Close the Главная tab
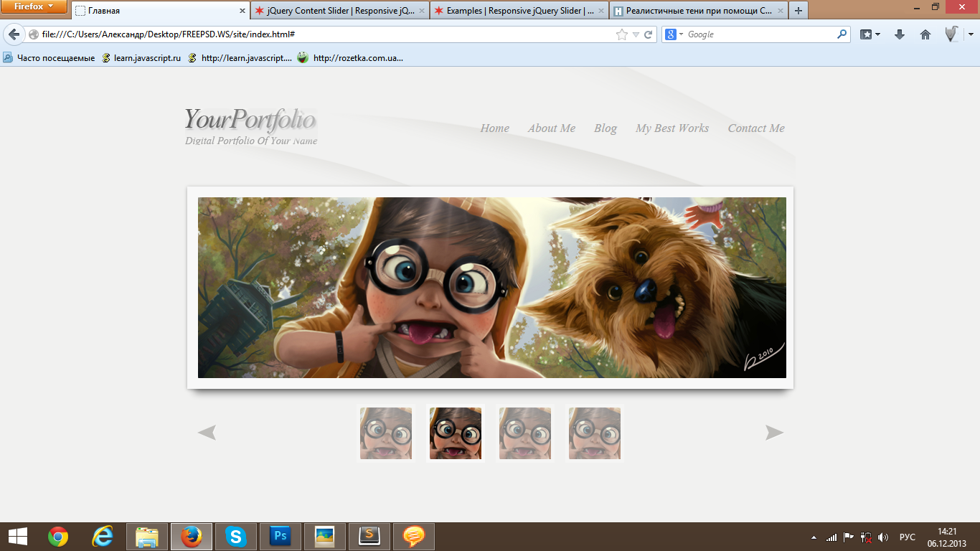Screen dimensions: 980x551 [x=242, y=11]
